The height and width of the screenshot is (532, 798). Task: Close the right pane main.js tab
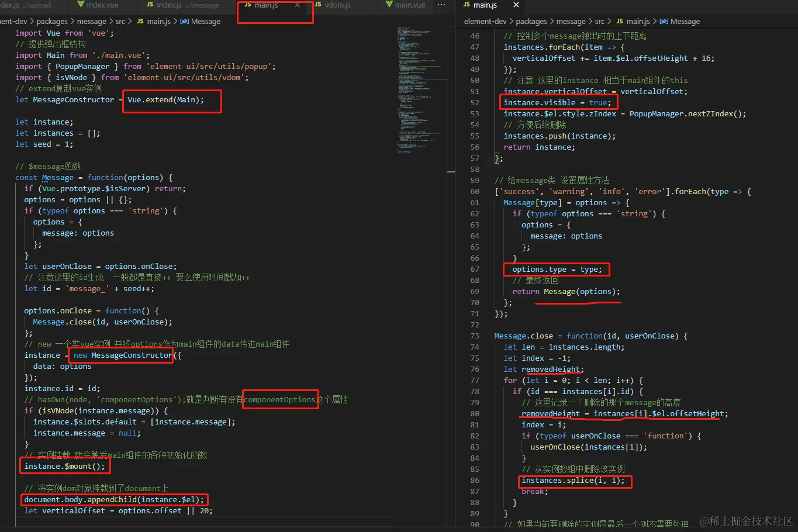point(516,5)
